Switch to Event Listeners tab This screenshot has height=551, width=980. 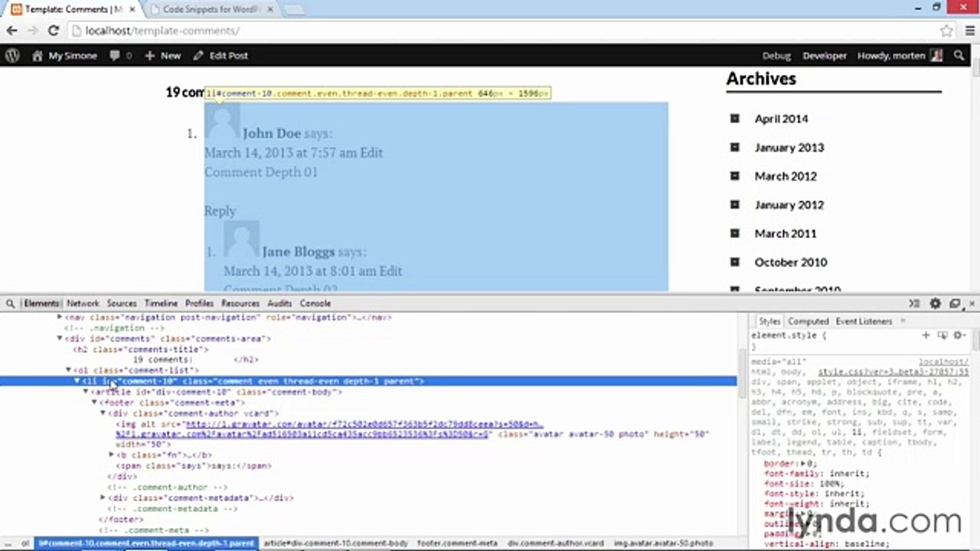pyautogui.click(x=864, y=321)
